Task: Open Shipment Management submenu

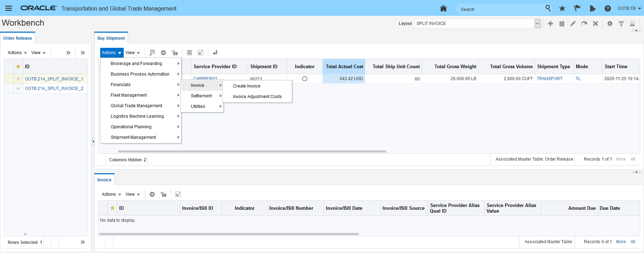Action: (x=141, y=137)
